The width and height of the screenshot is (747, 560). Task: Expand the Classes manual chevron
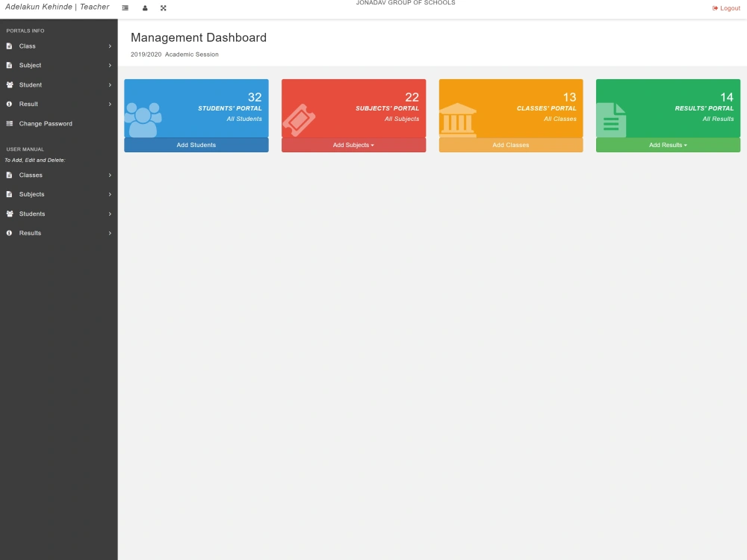(110, 175)
